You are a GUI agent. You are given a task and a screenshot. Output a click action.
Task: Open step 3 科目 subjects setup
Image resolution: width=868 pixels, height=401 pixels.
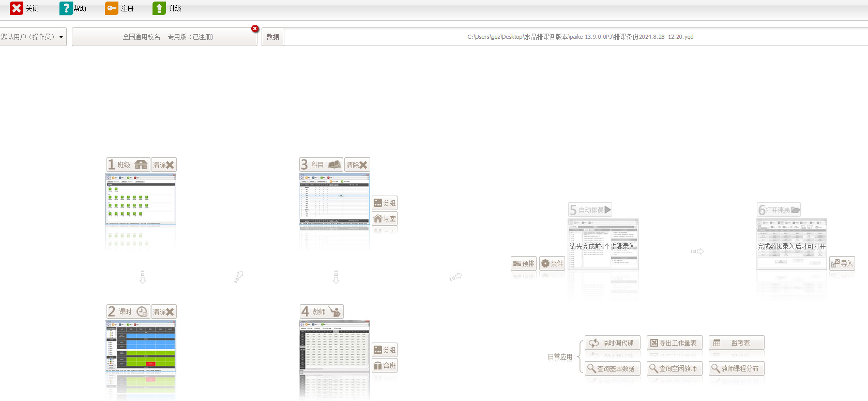point(321,165)
